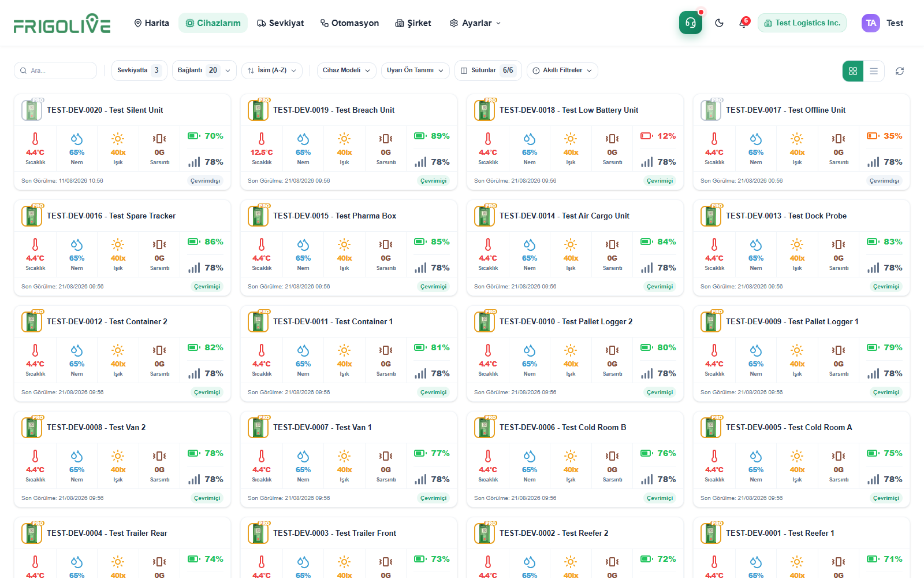Click 12% battery value on TEST-DEV-0018
Screen dimensions: 924x578
pyautogui.click(x=666, y=136)
